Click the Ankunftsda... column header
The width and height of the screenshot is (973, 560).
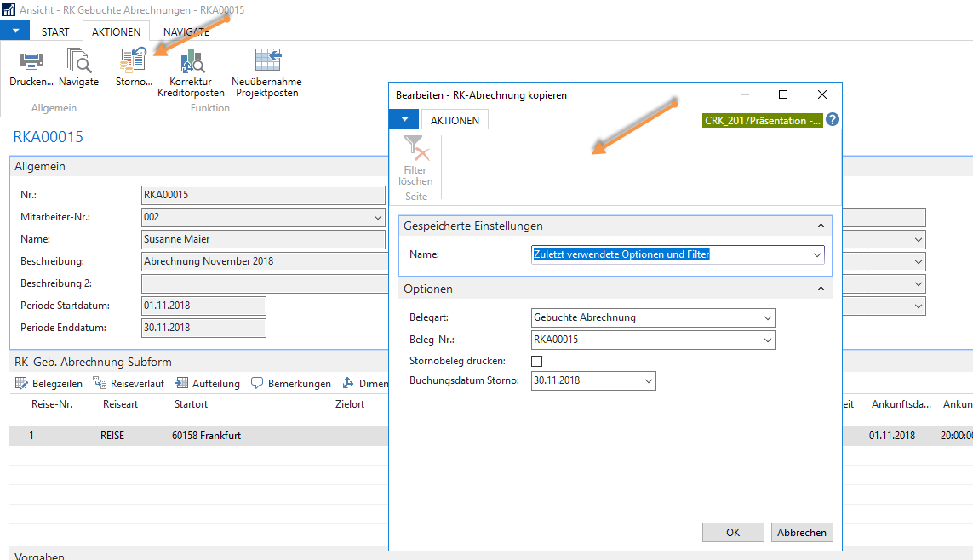(x=901, y=404)
